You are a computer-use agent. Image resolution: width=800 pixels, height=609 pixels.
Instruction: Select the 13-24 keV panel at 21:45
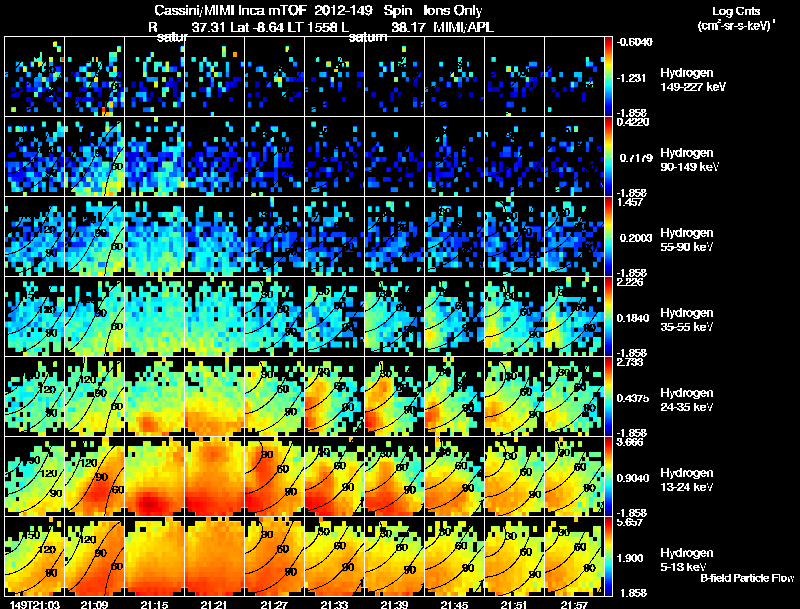pos(455,476)
